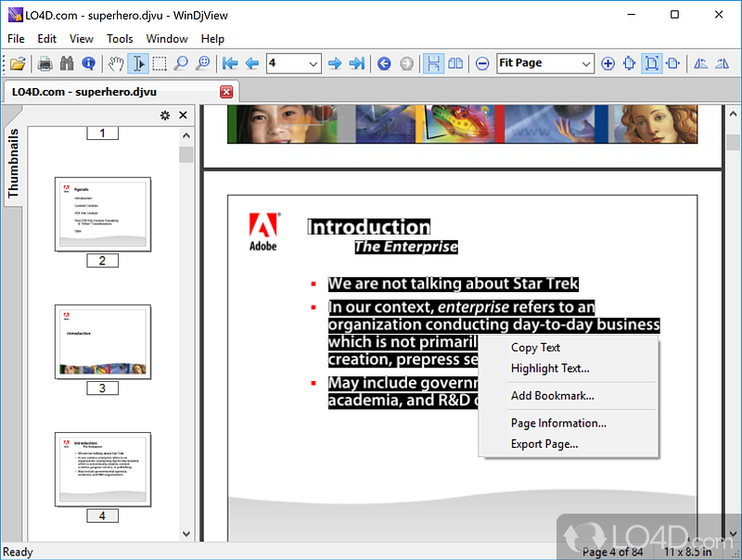Go to the next page arrow
The image size is (742, 560).
[335, 63]
